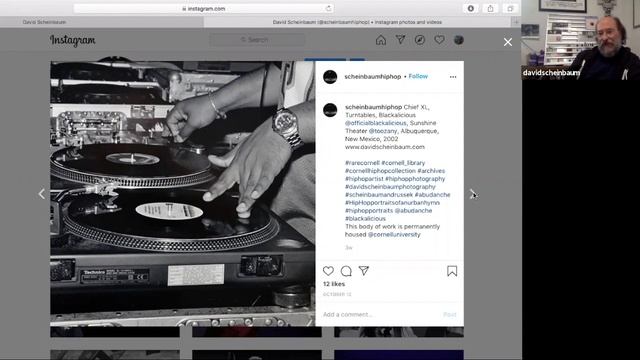Click the turntable photo
Image resolution: width=640 pixels, height=360 pixels.
click(x=182, y=194)
